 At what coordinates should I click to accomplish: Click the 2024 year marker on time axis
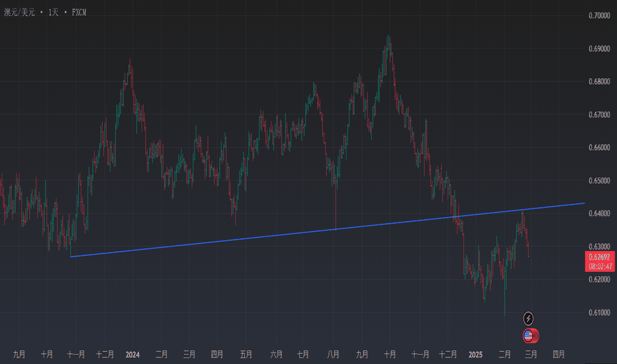click(x=131, y=354)
